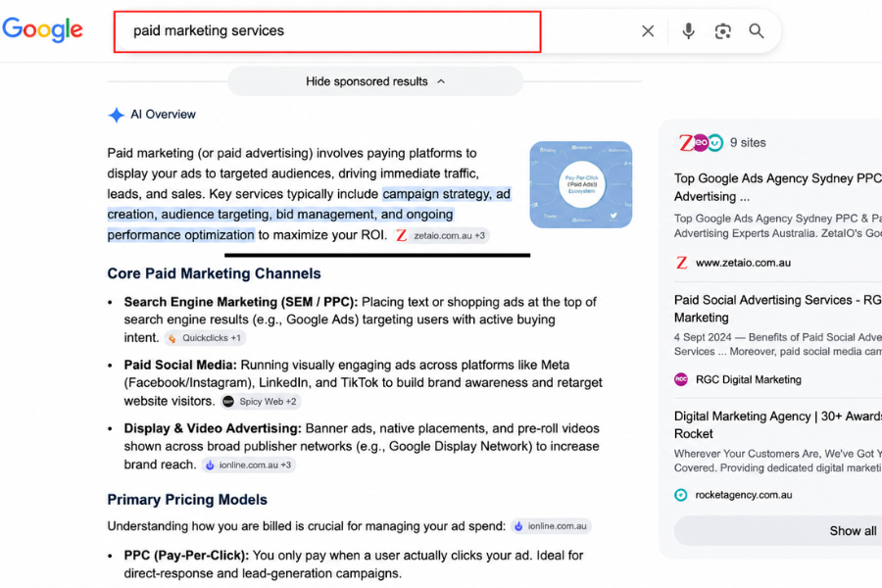Image resolution: width=882 pixels, height=588 pixels.
Task: Click the Quickclicks orange favicon icon
Action: point(172,338)
